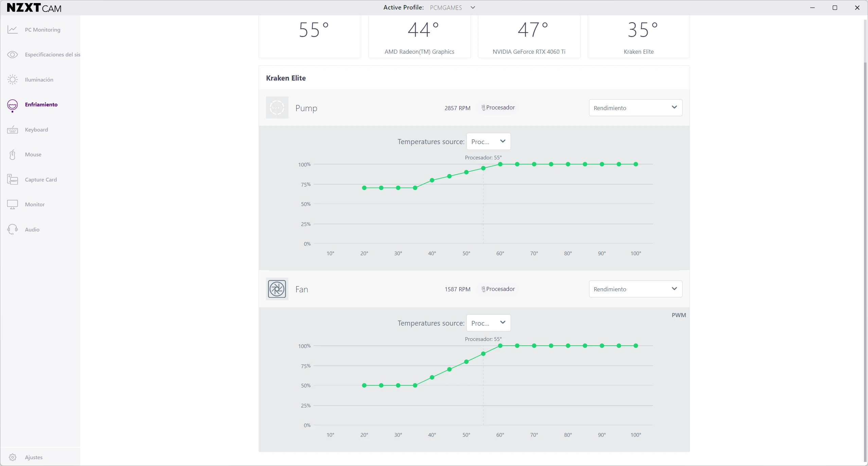Select Fan curve point at 100°
This screenshot has width=868, height=466.
point(636,346)
